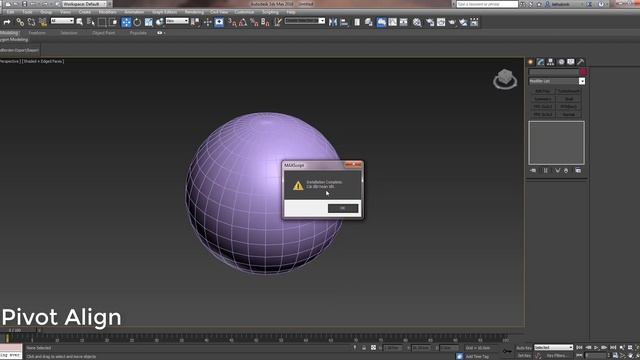Enable Auto Key mode
This screenshot has height=360, width=640.
tap(524, 348)
